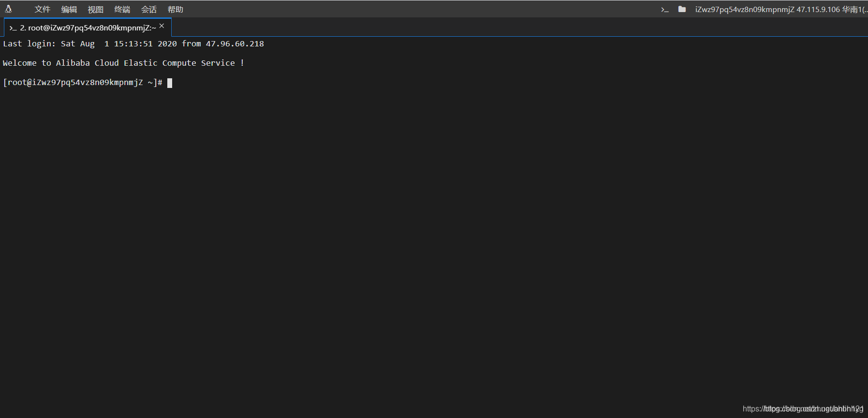Open the 视图 menu
Image resolution: width=868 pixels, height=418 pixels.
[96, 9]
